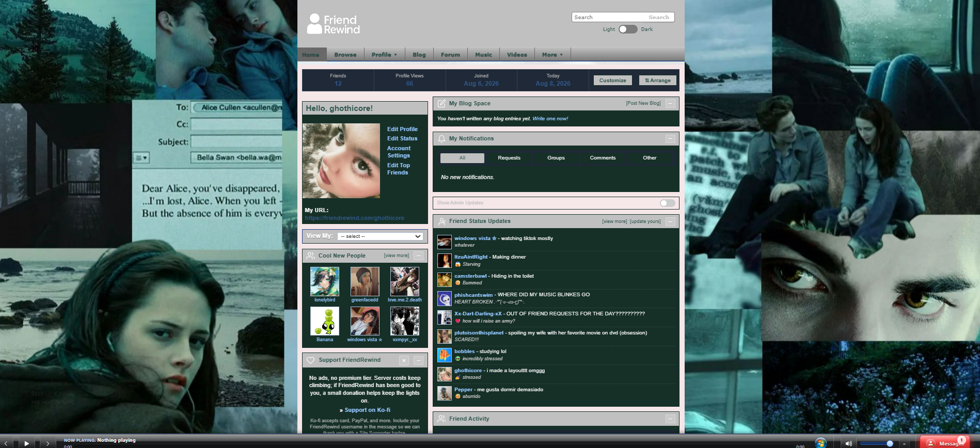
Task: Skip to next track in music player
Action: coord(48,443)
